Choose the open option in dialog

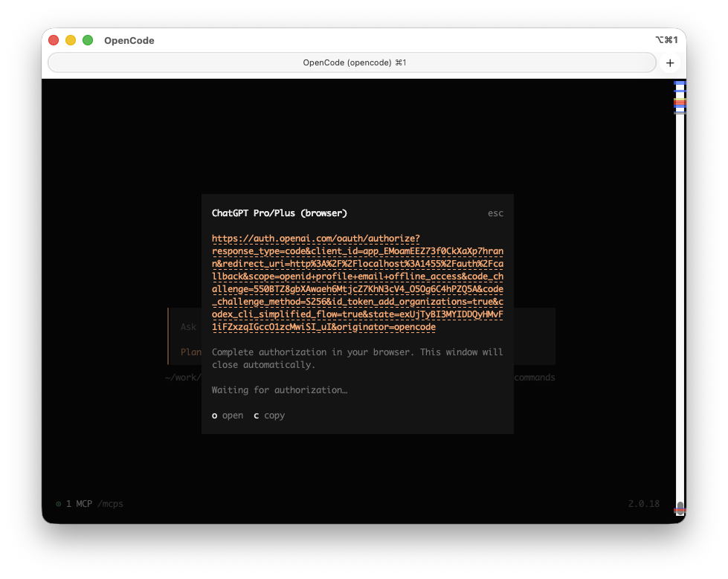(x=228, y=415)
